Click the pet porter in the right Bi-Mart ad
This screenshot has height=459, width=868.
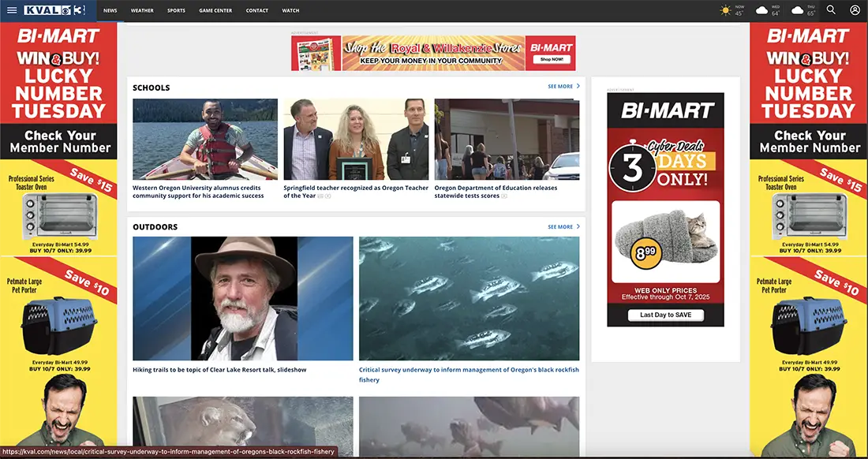[x=810, y=325]
